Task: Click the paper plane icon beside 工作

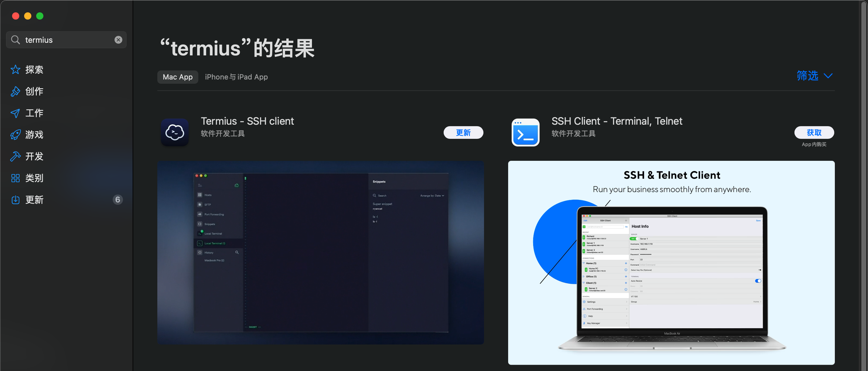Action: coord(15,113)
